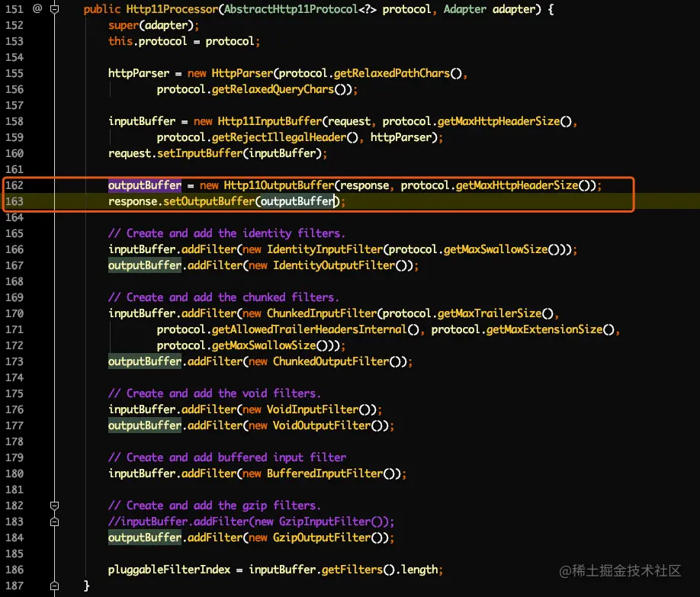Click comment 'Create and add the gzip filters'

(214, 506)
